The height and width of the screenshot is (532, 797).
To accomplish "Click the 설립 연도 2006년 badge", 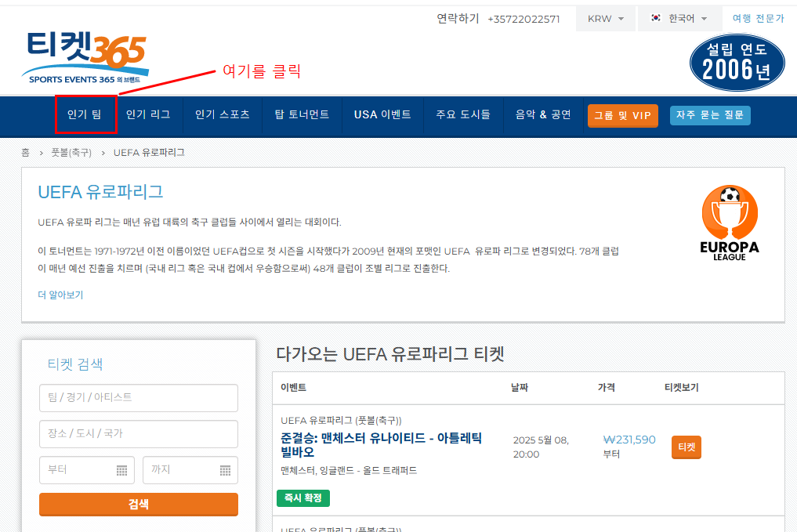I will [x=737, y=63].
